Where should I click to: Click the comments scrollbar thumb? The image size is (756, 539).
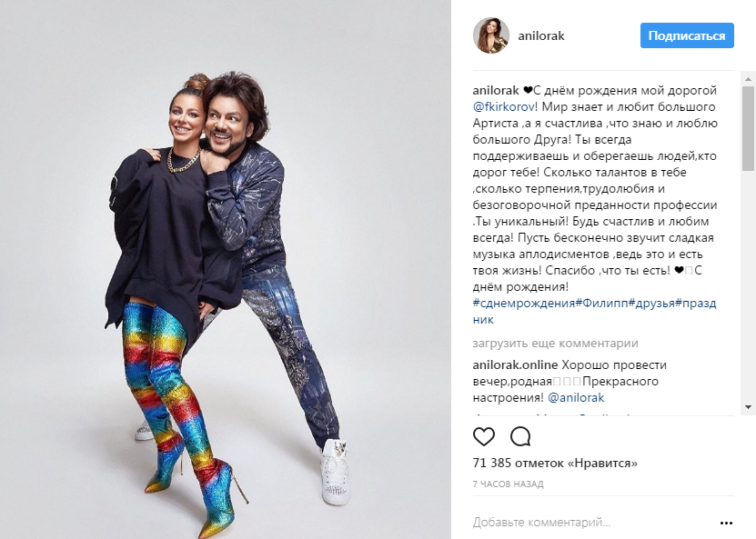pyautogui.click(x=748, y=128)
